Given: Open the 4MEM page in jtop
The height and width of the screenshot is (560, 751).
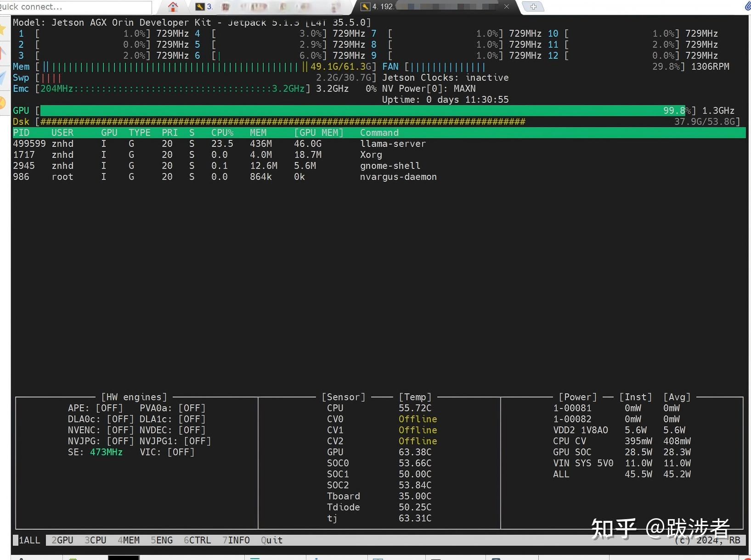Looking at the screenshot, I should (129, 540).
